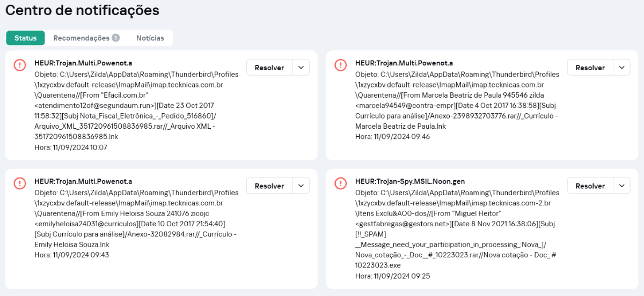Open Resolver dropdown for Trojan-Spy Noon threat
This screenshot has height=296, width=644.
(x=621, y=186)
